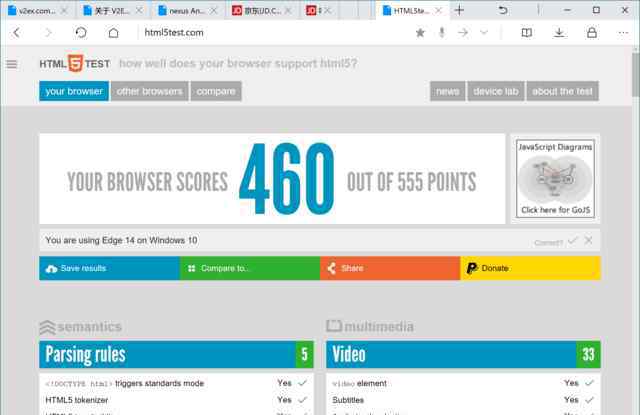Click the multimedia heading
The width and height of the screenshot is (640, 415).
point(370,326)
